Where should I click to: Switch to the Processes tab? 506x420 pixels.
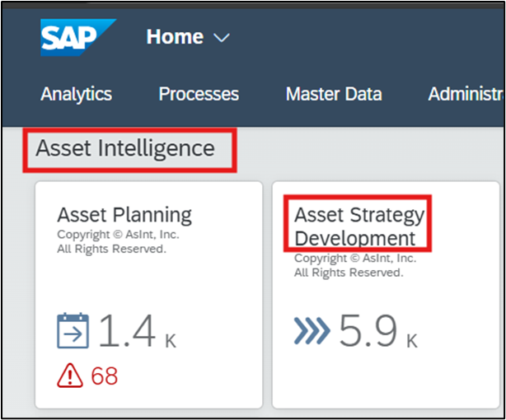click(x=199, y=94)
